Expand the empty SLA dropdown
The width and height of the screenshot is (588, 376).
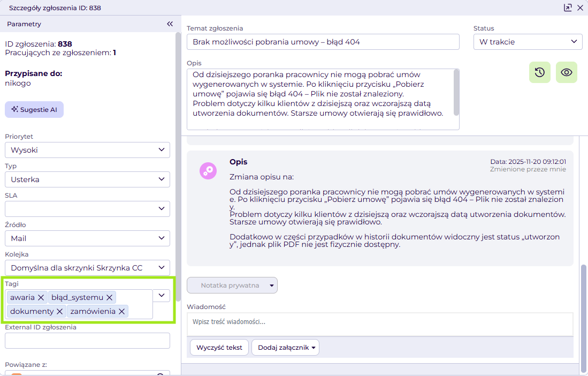click(87, 209)
